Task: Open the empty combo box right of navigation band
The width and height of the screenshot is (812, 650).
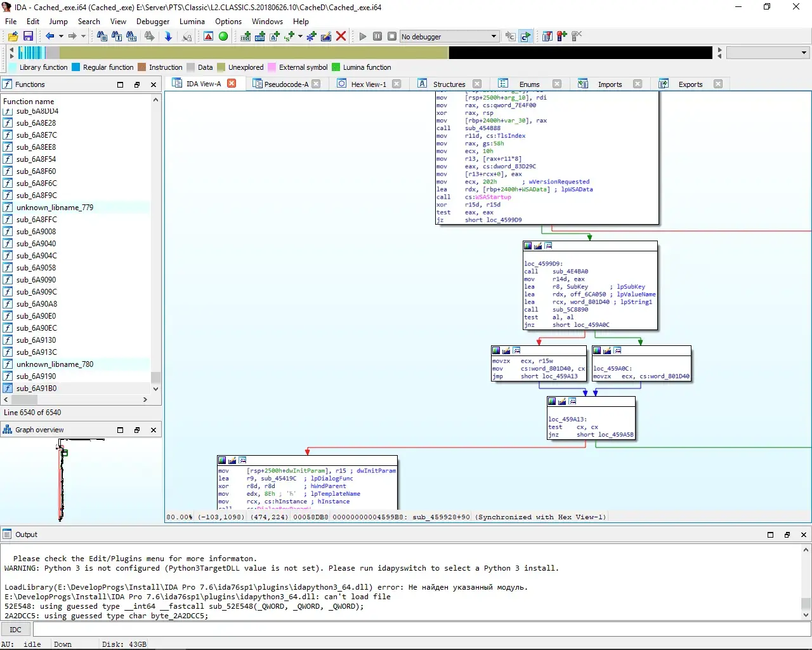Action: point(768,53)
